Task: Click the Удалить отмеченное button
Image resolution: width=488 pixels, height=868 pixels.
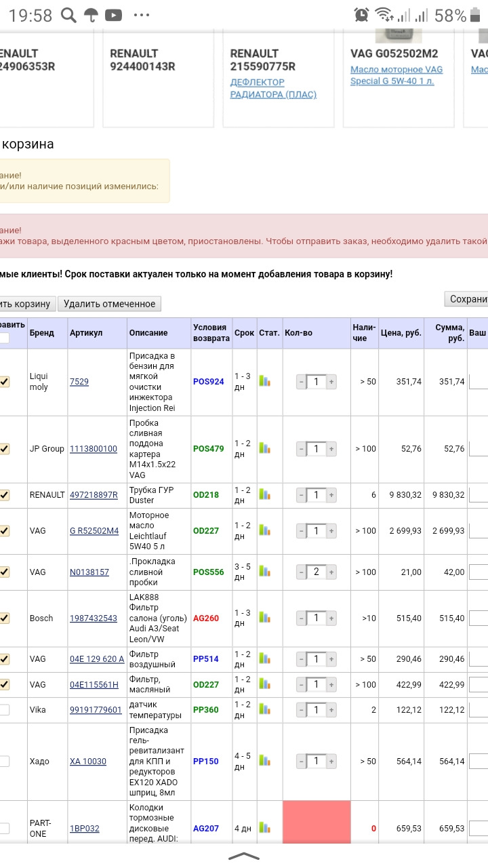Action: coord(109,304)
